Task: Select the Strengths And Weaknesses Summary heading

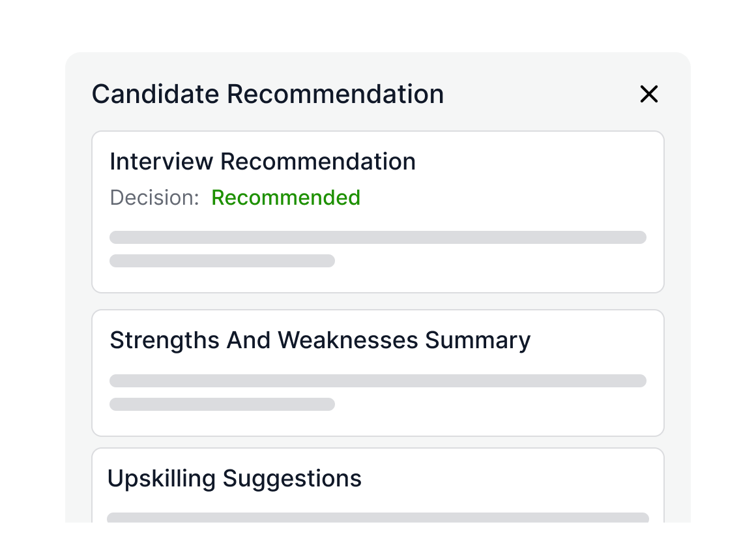Action: [x=320, y=340]
